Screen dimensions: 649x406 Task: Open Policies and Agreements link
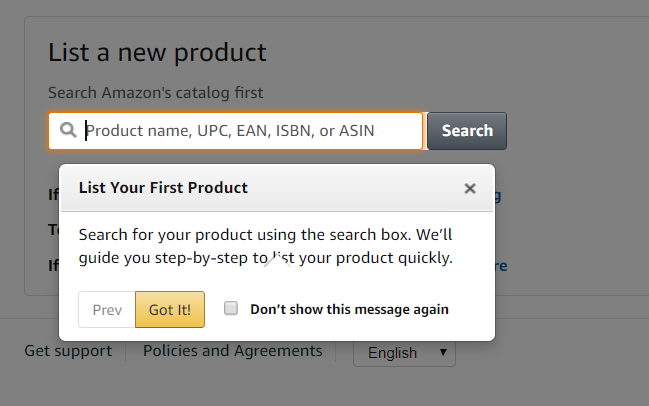tap(233, 351)
